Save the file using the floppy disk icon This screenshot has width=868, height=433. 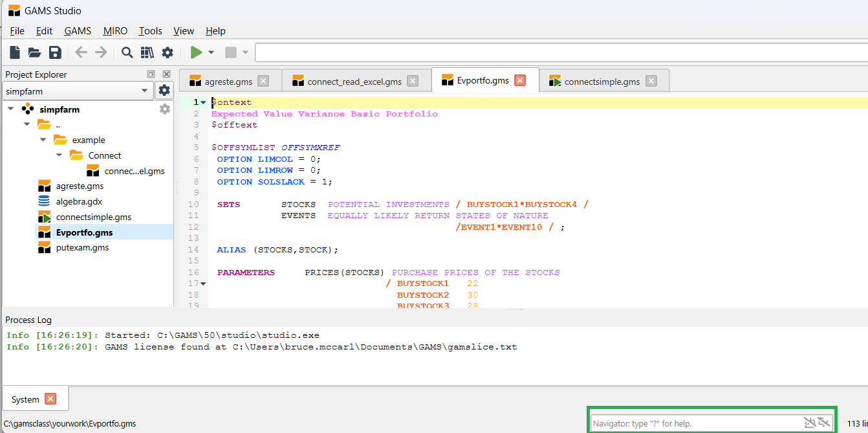pos(55,52)
